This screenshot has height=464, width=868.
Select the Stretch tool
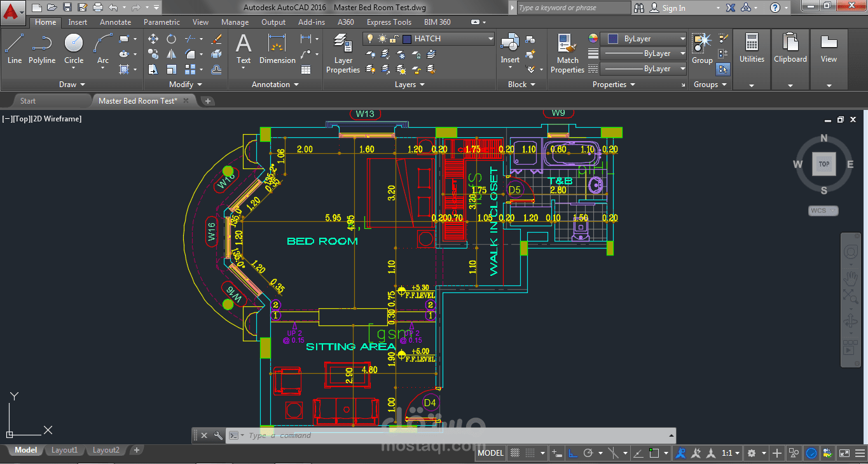coord(153,69)
